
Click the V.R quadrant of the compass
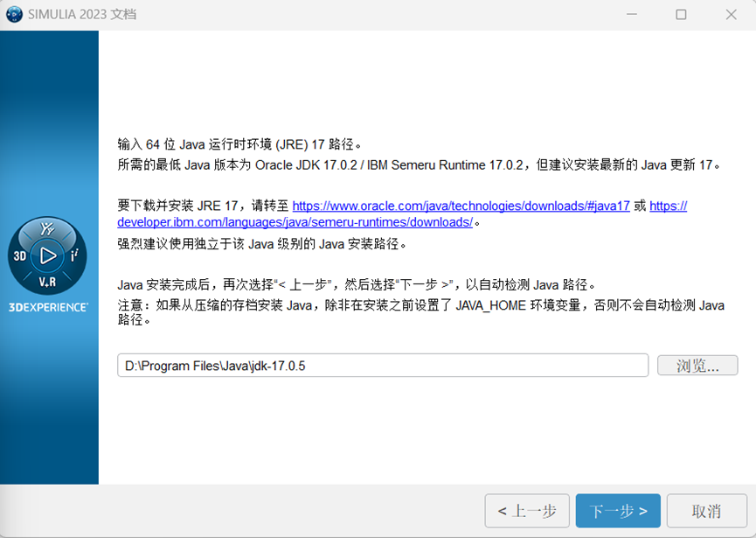pyautogui.click(x=48, y=283)
